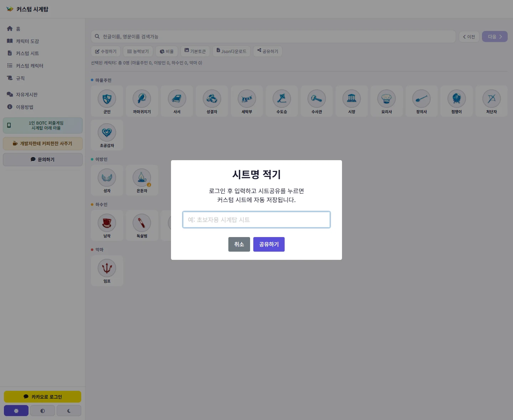
Task: Switch to light theme sun button
Action: click(16, 410)
